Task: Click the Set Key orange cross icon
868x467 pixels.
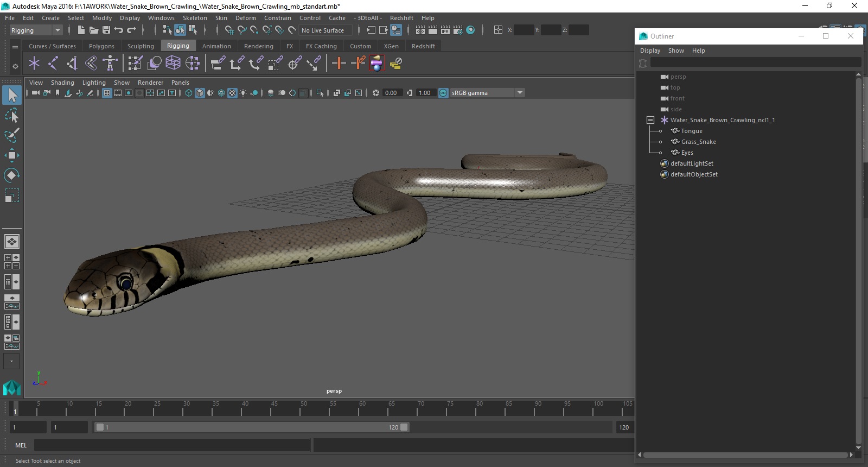Action: click(339, 64)
